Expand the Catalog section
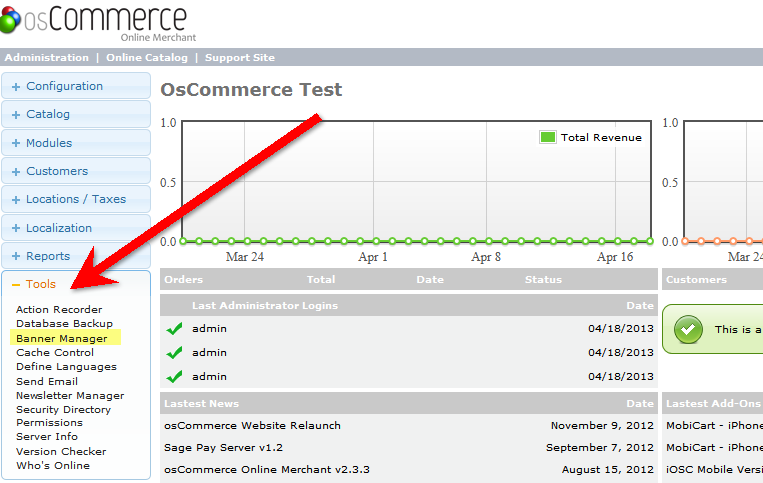This screenshot has width=763, height=483. [76, 114]
